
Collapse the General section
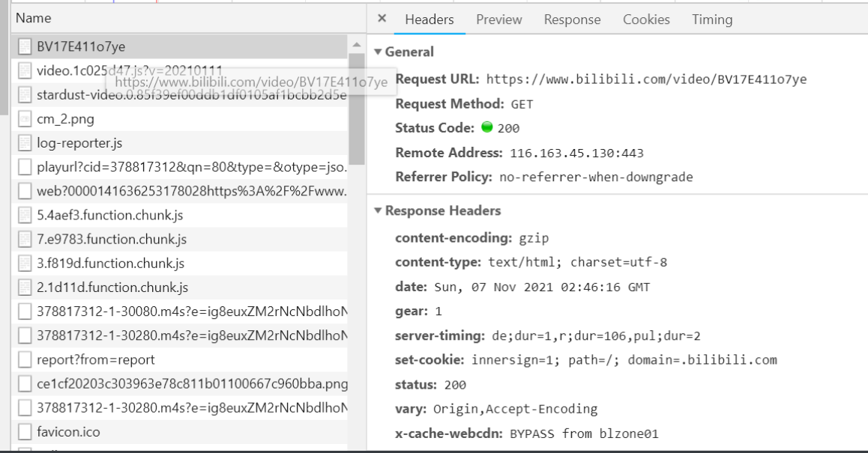click(378, 52)
